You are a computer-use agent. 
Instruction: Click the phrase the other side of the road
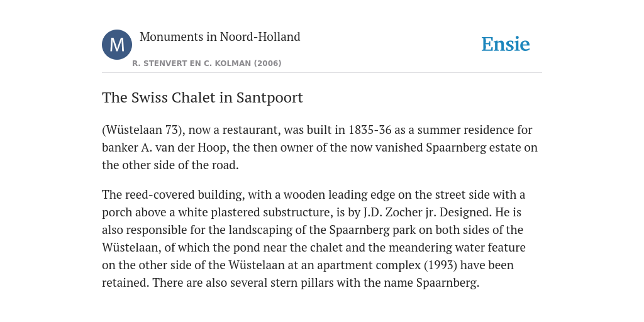(x=170, y=165)
